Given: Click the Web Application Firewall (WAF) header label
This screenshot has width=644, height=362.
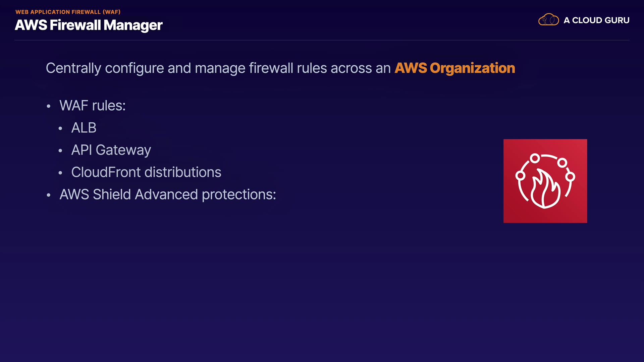Looking at the screenshot, I should tap(68, 12).
